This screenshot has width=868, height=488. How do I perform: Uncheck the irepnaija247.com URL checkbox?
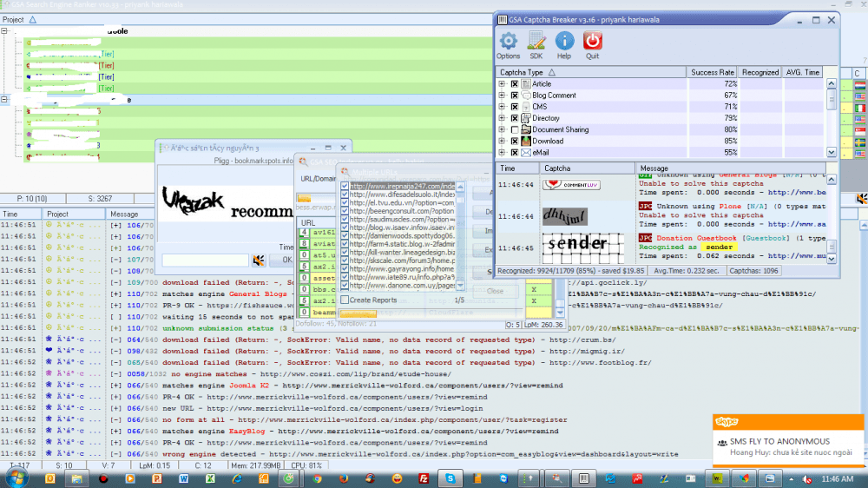click(345, 186)
